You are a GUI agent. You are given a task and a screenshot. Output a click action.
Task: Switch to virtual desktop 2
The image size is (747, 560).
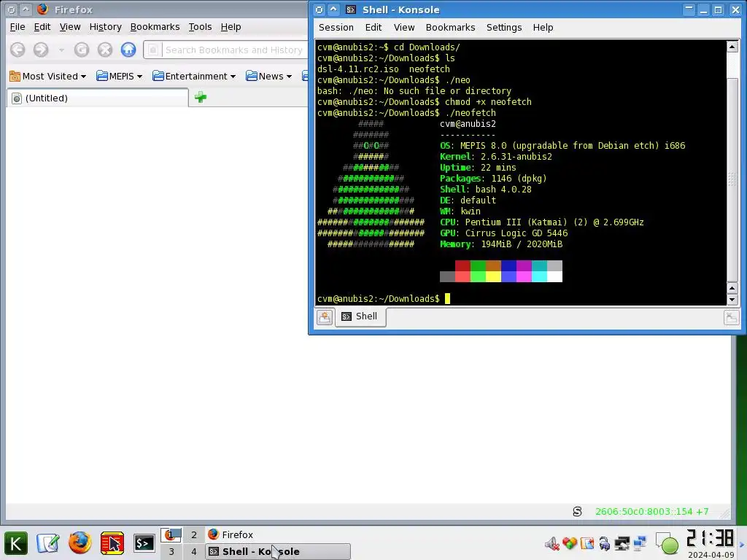(194, 534)
